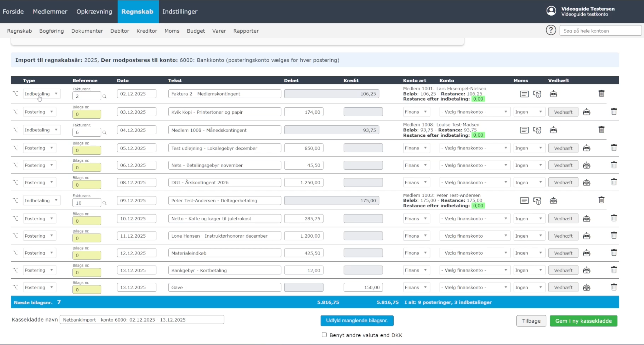The width and height of the screenshot is (644, 345).
Task: Click the Kassekladde navn input field
Action: 142,320
